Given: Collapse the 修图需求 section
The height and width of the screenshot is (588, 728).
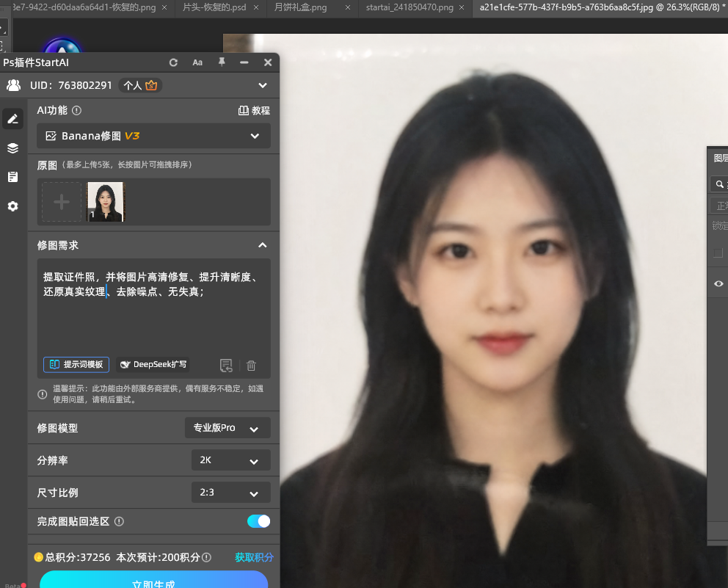Looking at the screenshot, I should (263, 245).
